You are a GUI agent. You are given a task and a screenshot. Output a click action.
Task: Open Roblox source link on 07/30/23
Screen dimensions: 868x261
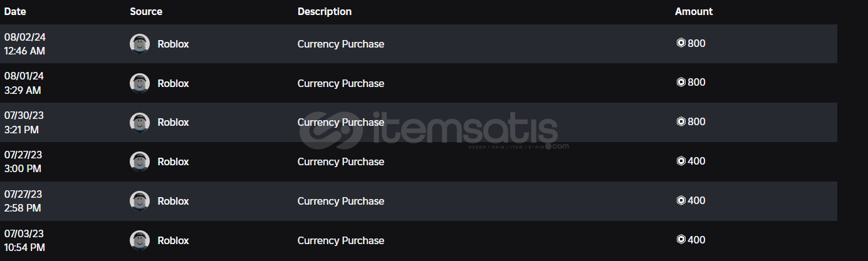173,123
